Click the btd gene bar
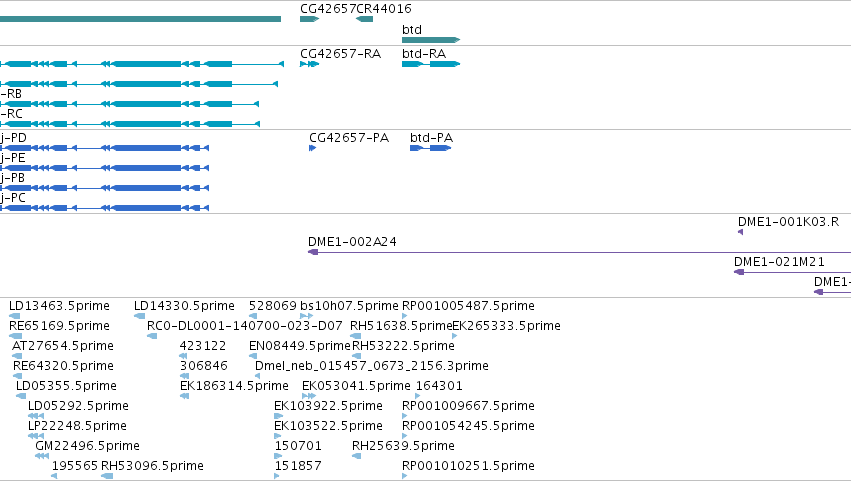Screen dimensions: 851x481 tap(431, 40)
